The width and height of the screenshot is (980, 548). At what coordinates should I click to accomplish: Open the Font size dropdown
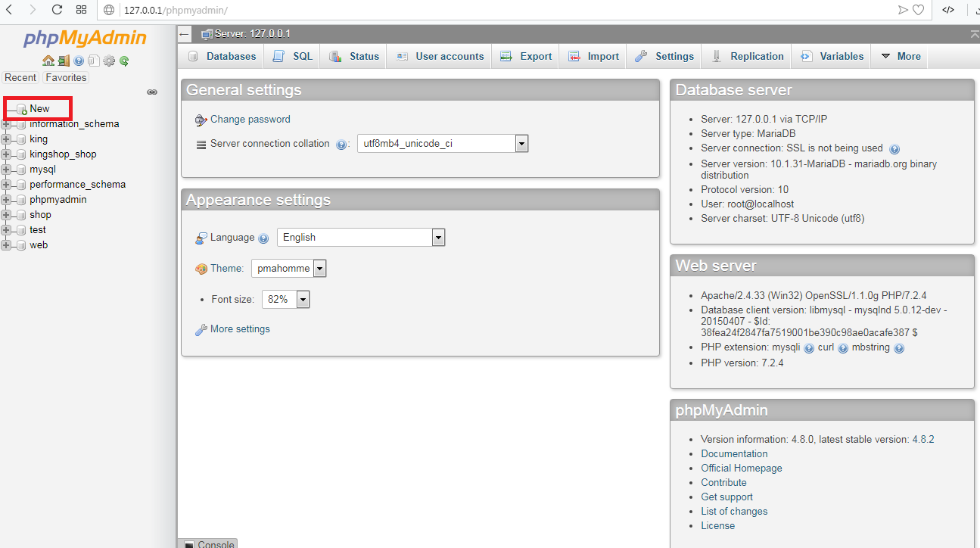point(303,300)
